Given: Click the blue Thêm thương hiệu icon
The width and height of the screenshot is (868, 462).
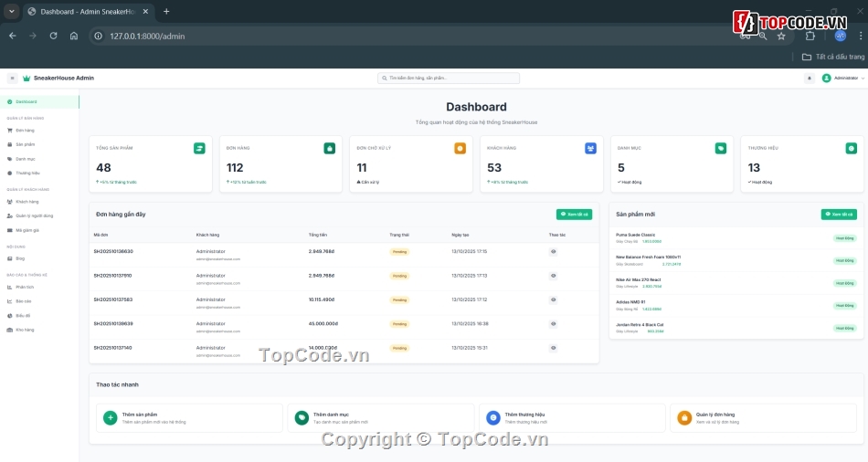Looking at the screenshot, I should click(x=493, y=418).
